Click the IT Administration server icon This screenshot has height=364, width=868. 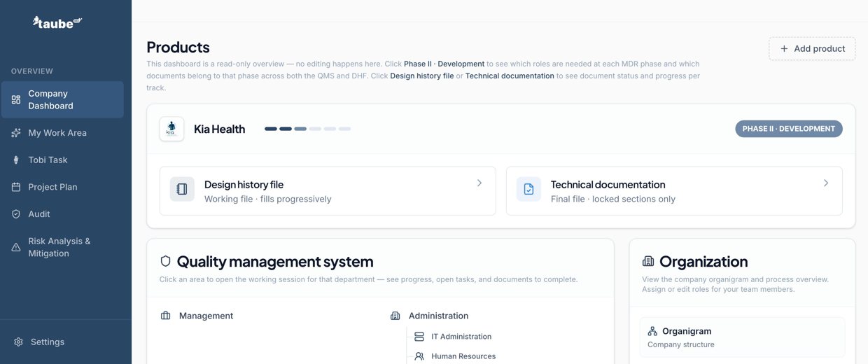(419, 337)
